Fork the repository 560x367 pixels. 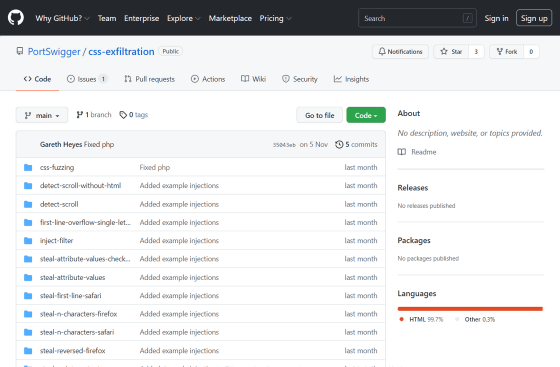click(506, 52)
